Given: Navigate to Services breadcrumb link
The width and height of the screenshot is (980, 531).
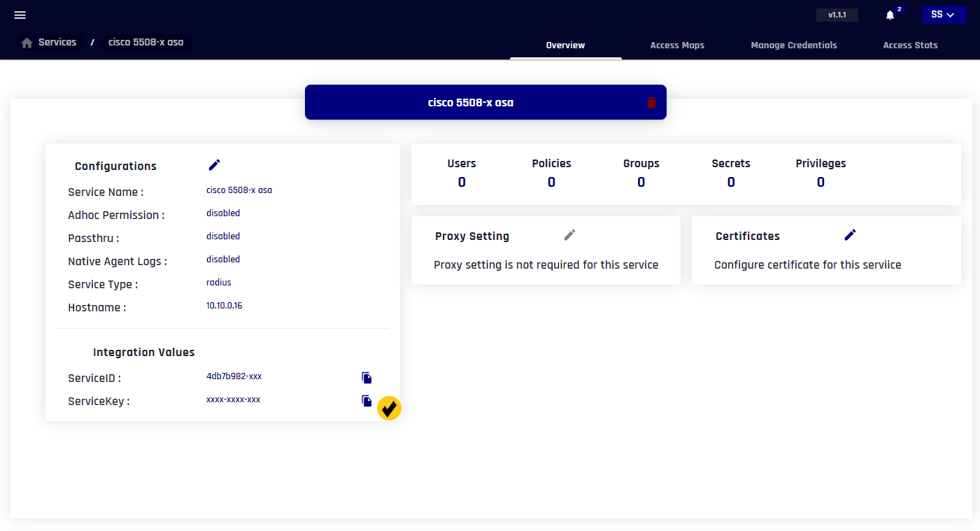Looking at the screenshot, I should [57, 43].
